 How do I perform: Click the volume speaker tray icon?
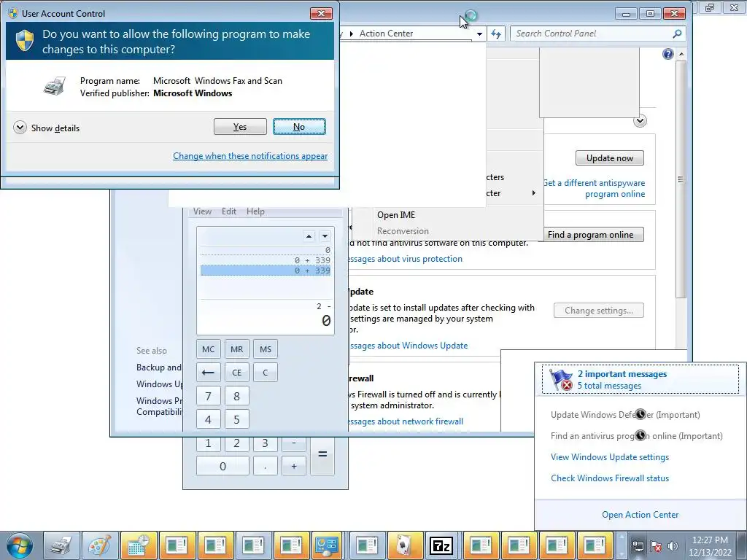(673, 546)
